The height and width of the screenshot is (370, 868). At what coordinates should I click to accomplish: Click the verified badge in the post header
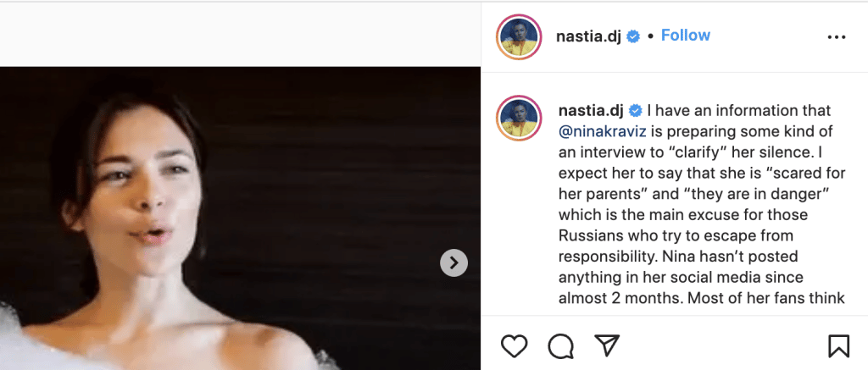coord(633,36)
